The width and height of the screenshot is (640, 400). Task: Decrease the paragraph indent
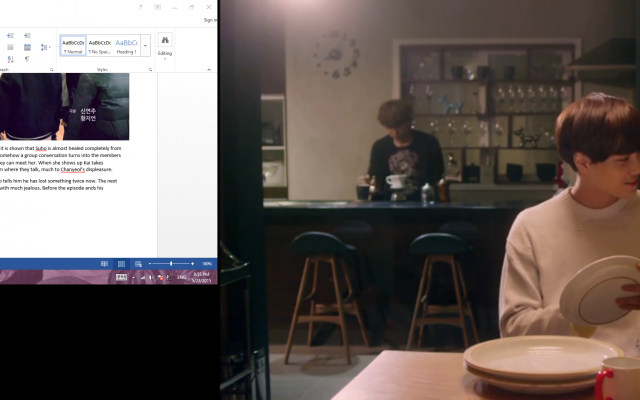(11, 36)
